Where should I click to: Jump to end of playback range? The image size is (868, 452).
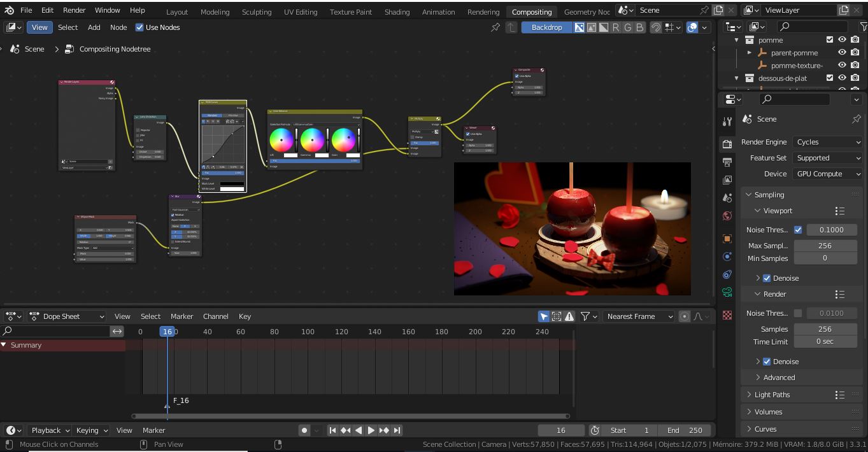point(395,430)
